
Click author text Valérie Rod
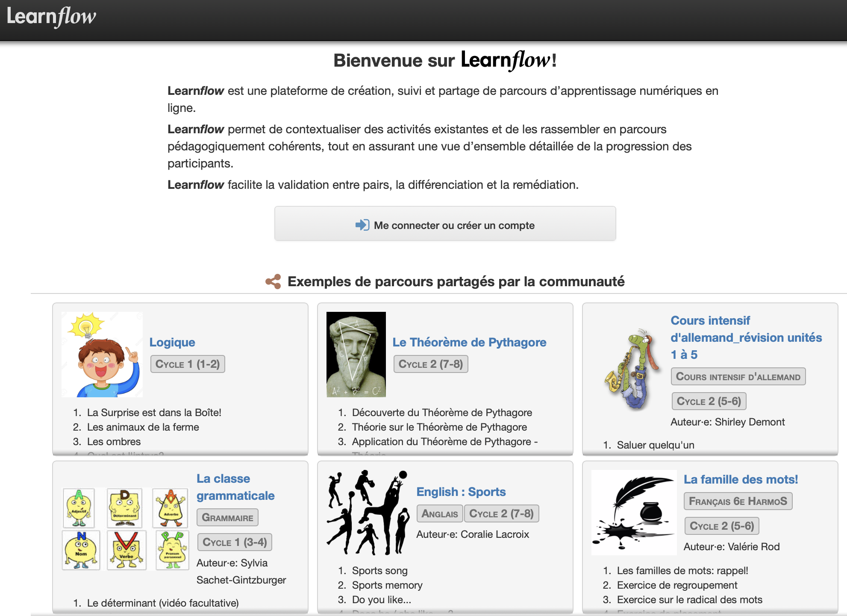[753, 547]
